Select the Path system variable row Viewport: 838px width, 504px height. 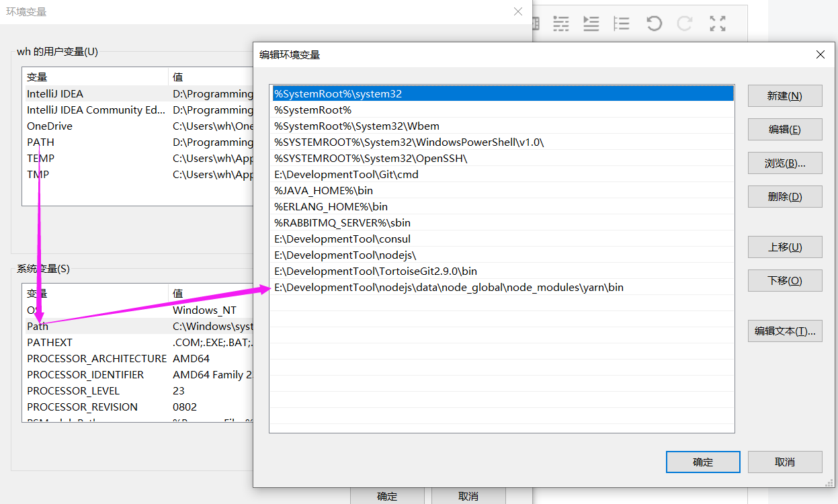(138, 326)
